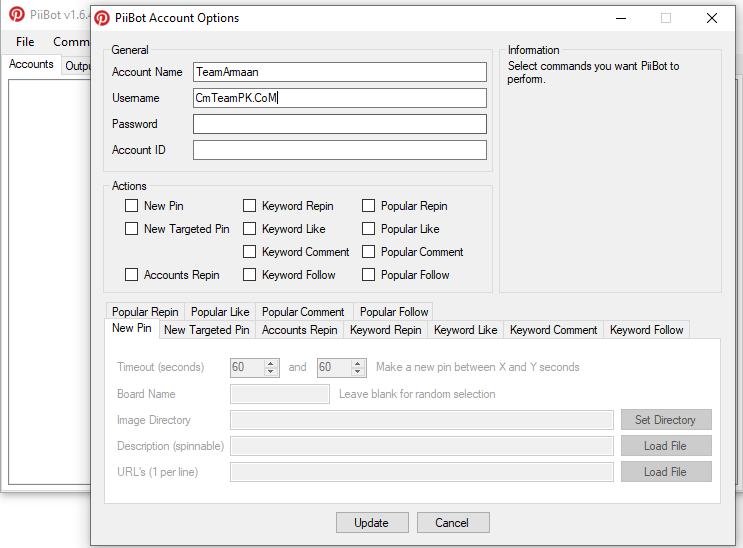
Task: Open the Keyword Follow tab
Action: tap(646, 330)
